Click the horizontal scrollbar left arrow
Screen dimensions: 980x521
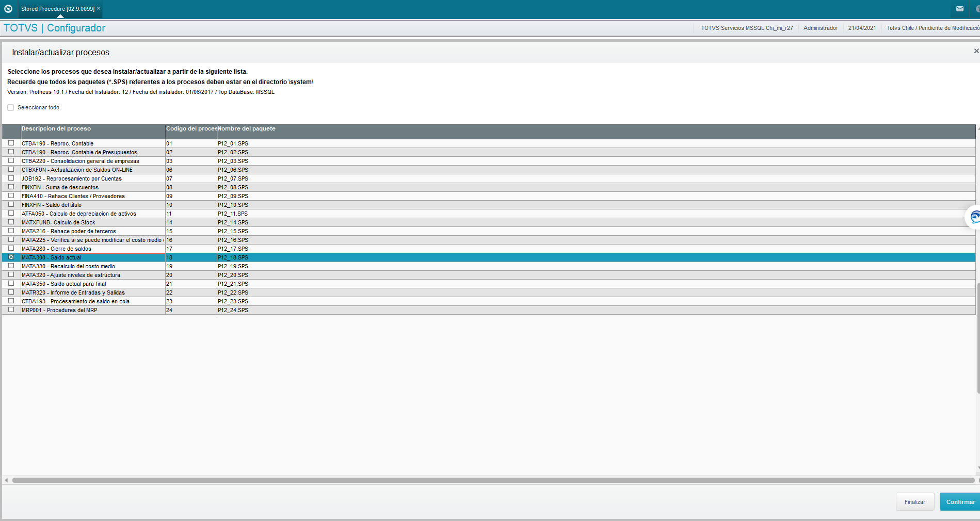(x=6, y=480)
